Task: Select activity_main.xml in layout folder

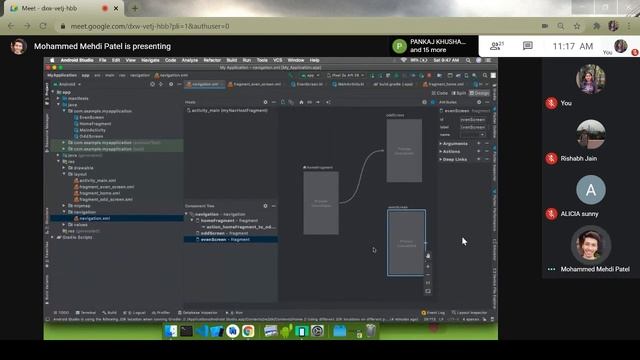Action: coord(95,180)
